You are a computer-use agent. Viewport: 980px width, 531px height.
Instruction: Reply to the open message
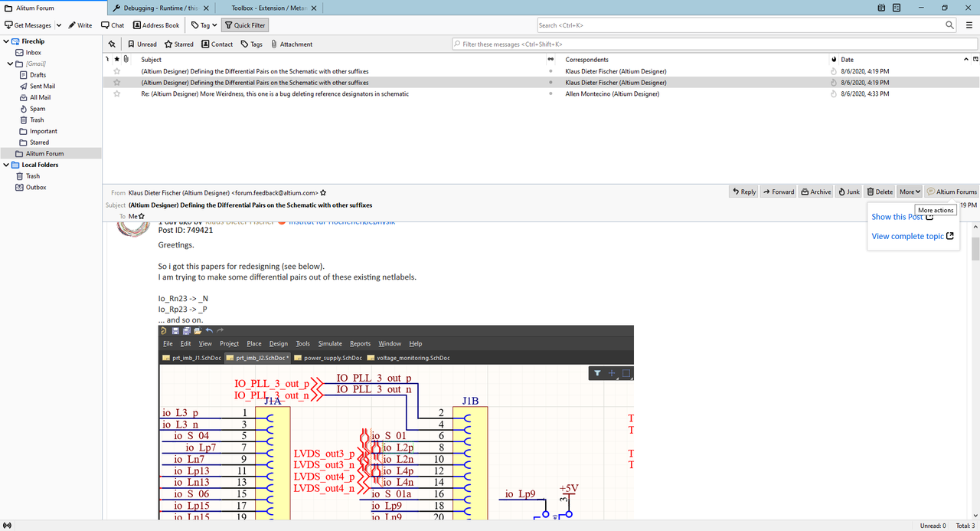pos(744,192)
